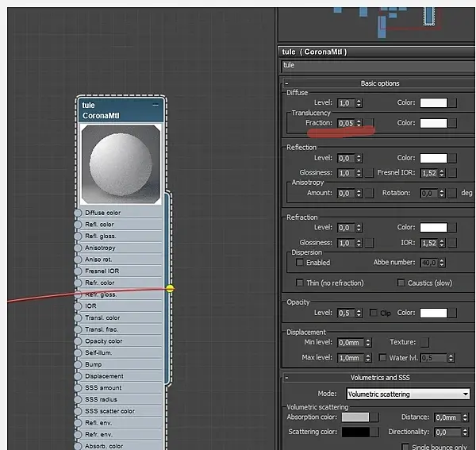Open the Volumetric scattering Mode dropdown
The width and height of the screenshot is (476, 450).
click(x=408, y=394)
